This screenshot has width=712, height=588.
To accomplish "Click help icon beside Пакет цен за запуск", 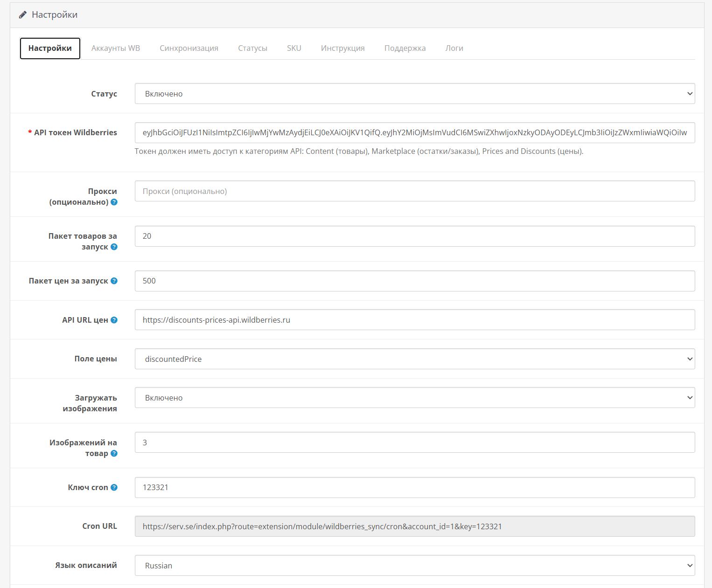I will pos(114,281).
